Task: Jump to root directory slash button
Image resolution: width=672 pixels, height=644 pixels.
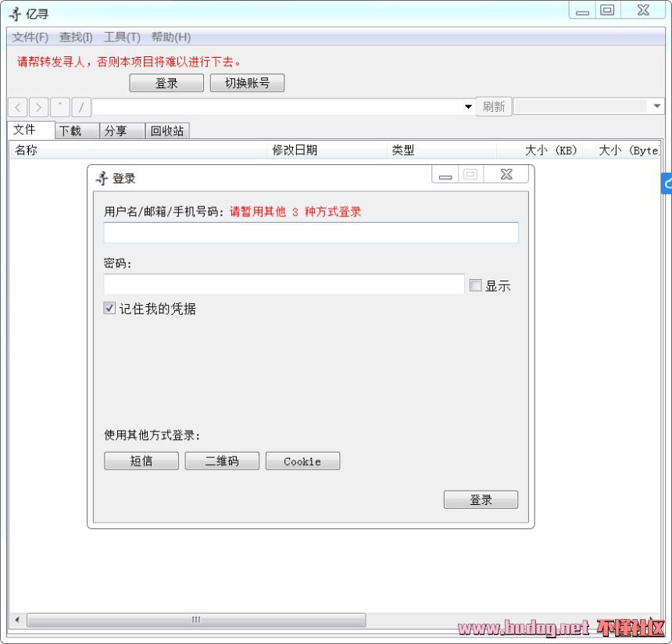Action: (81, 107)
